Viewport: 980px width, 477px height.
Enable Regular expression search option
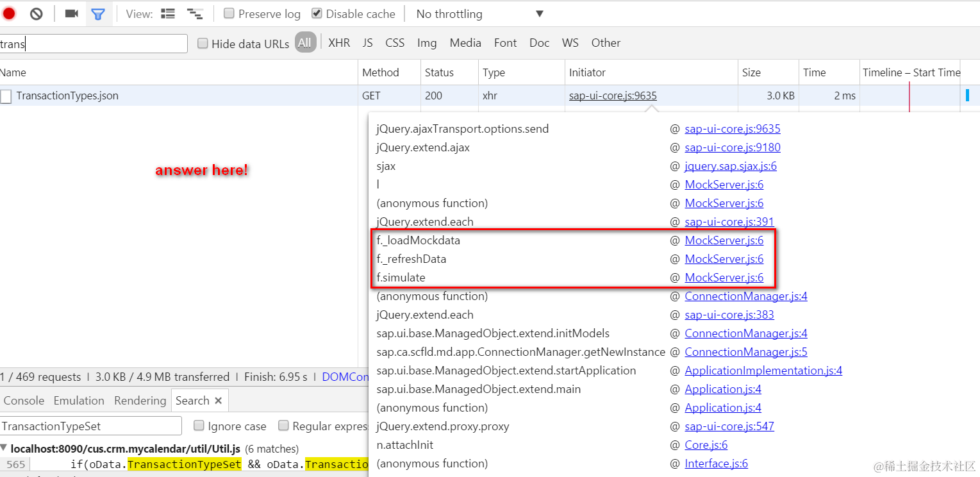283,426
